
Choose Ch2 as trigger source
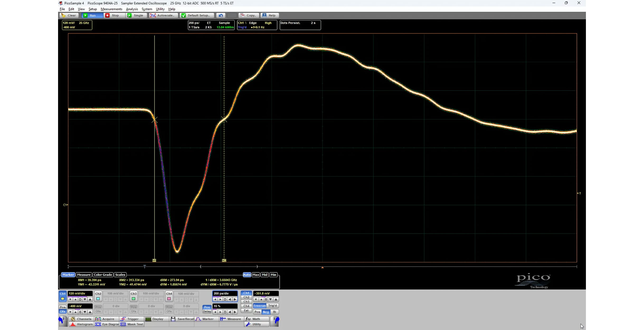(246, 297)
